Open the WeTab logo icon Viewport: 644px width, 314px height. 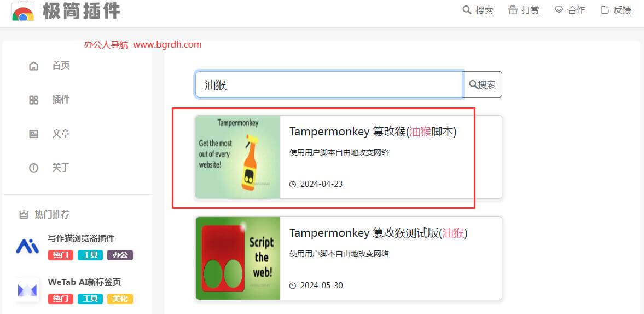(27, 290)
